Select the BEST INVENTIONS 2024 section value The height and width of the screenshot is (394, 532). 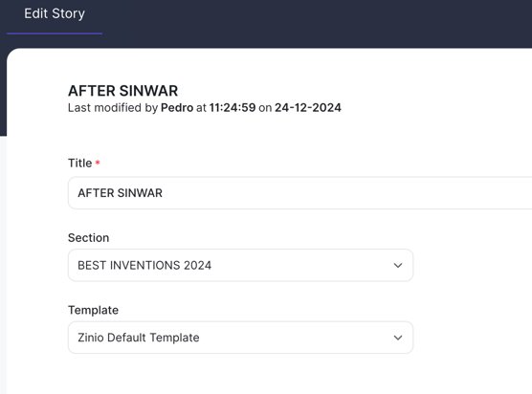click(144, 265)
